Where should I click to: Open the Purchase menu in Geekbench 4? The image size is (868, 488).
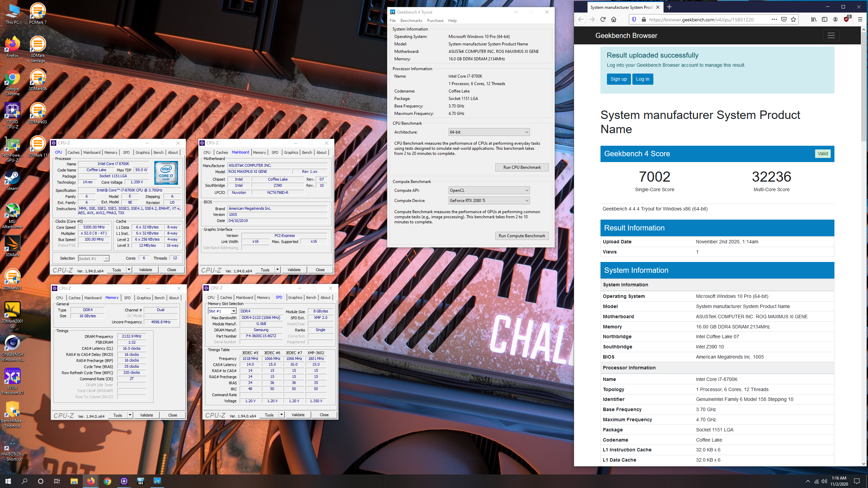(435, 21)
